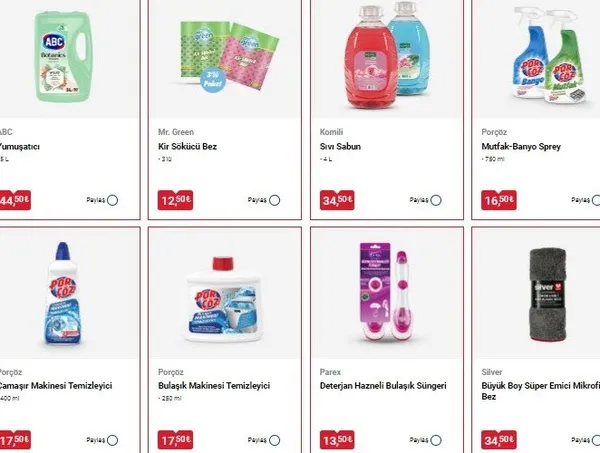Image resolution: width=600 pixels, height=453 pixels.
Task: Select Paylaş circle on Mr. Green Kir Sökücü Bez
Action: (274, 200)
